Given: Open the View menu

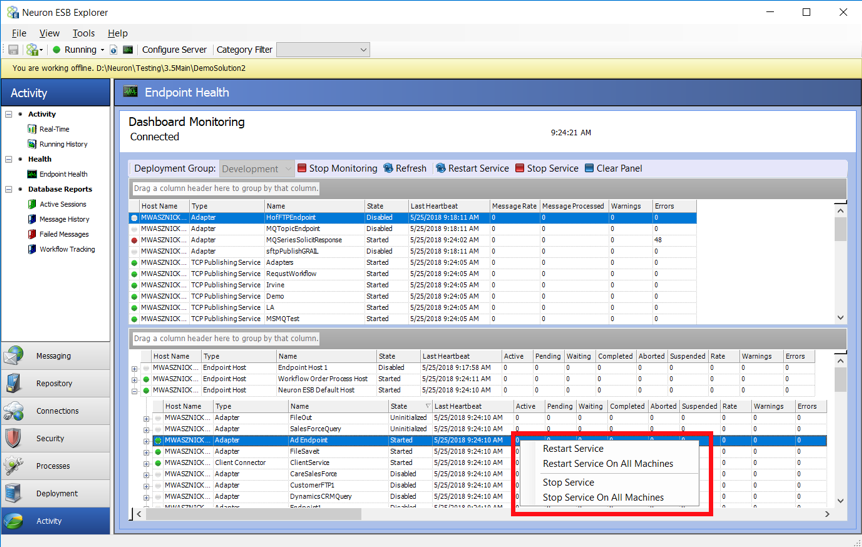Looking at the screenshot, I should 49,33.
